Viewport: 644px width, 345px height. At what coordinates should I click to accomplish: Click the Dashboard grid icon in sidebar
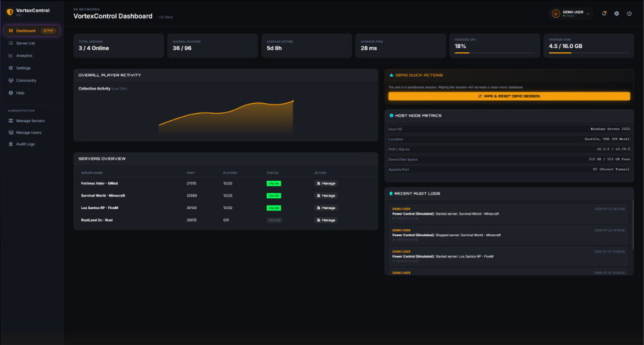pos(11,31)
